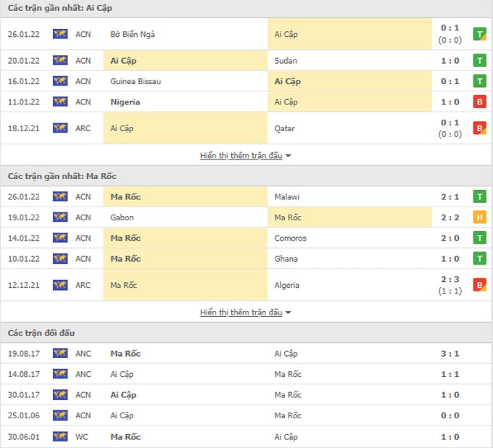Open the 3 : 1 score of 19.08.17 match

(450, 353)
